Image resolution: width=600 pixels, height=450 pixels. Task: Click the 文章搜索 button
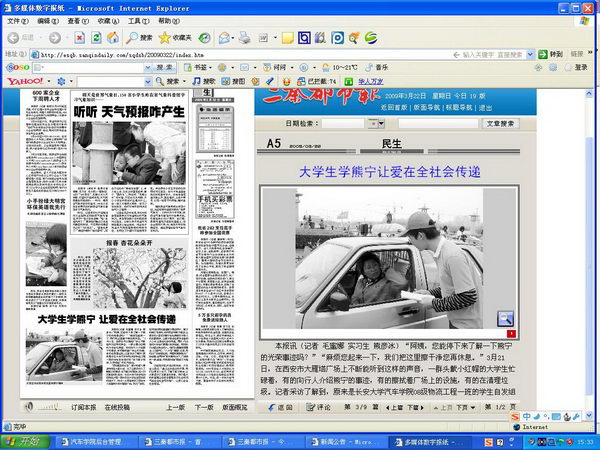click(x=500, y=124)
